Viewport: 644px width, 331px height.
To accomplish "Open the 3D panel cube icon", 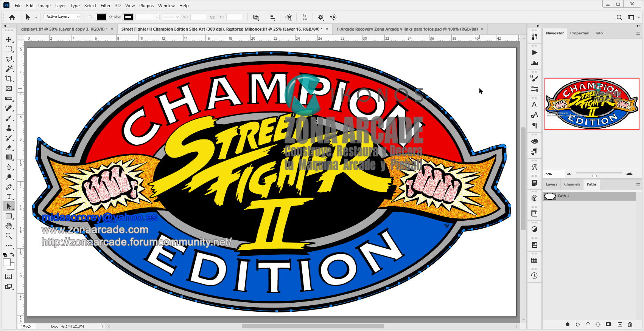I will (534, 198).
